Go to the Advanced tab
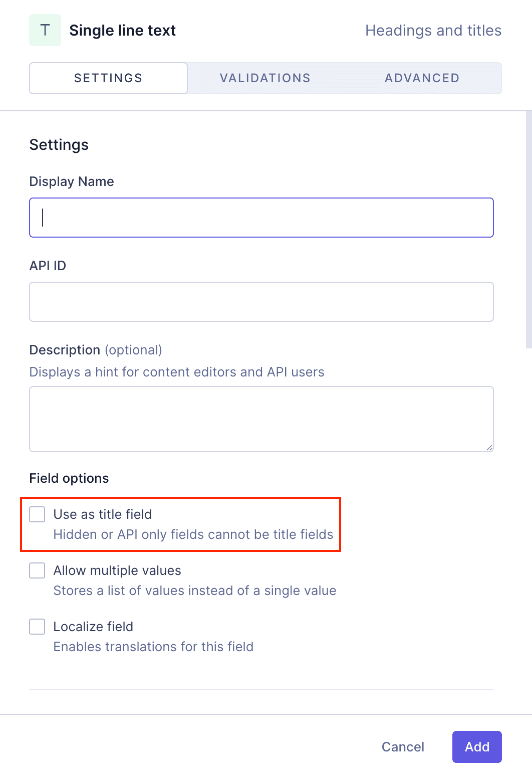 click(x=422, y=78)
